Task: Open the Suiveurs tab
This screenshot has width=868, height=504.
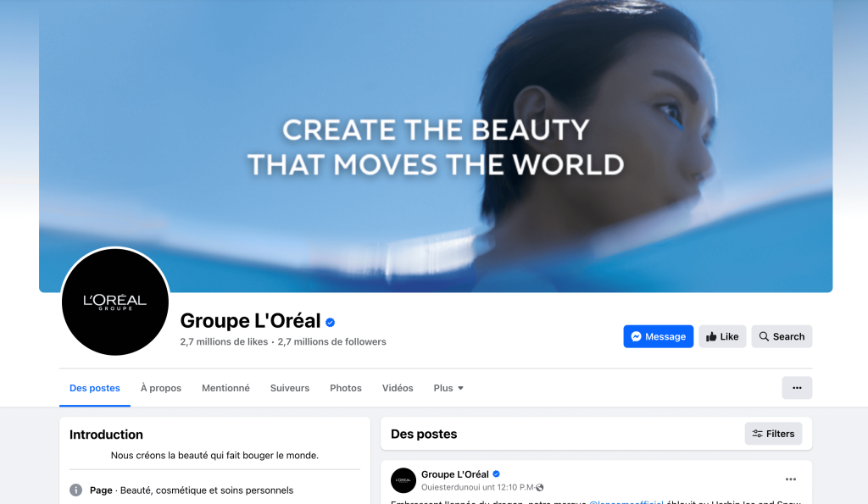Action: point(290,388)
